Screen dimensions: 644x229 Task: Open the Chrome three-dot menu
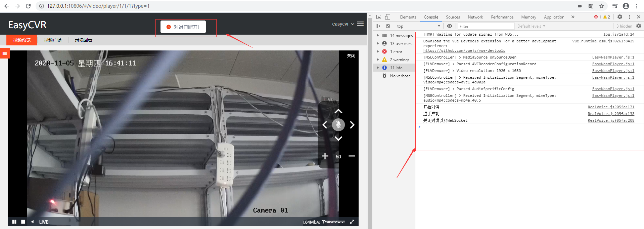tap(637, 6)
